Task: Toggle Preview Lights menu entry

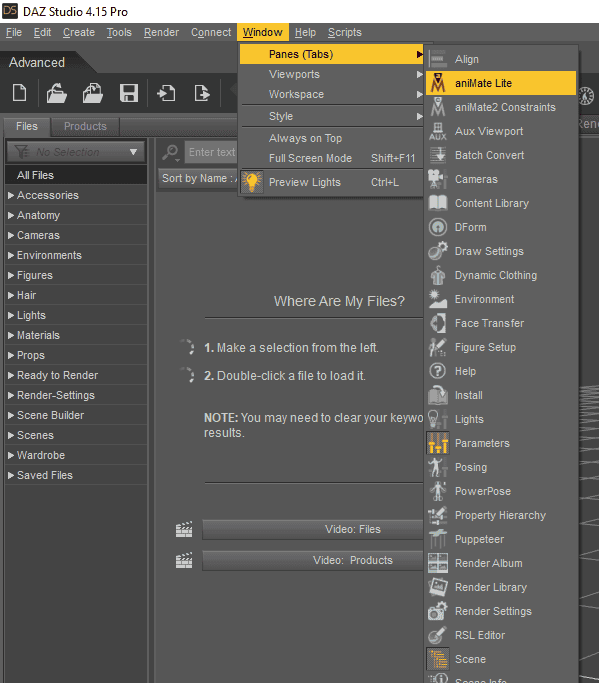Action: 332,182
